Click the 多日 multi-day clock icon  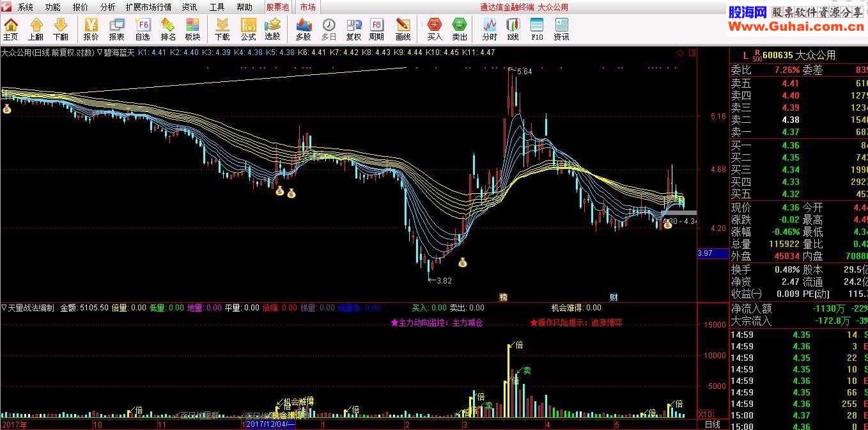coord(329,29)
